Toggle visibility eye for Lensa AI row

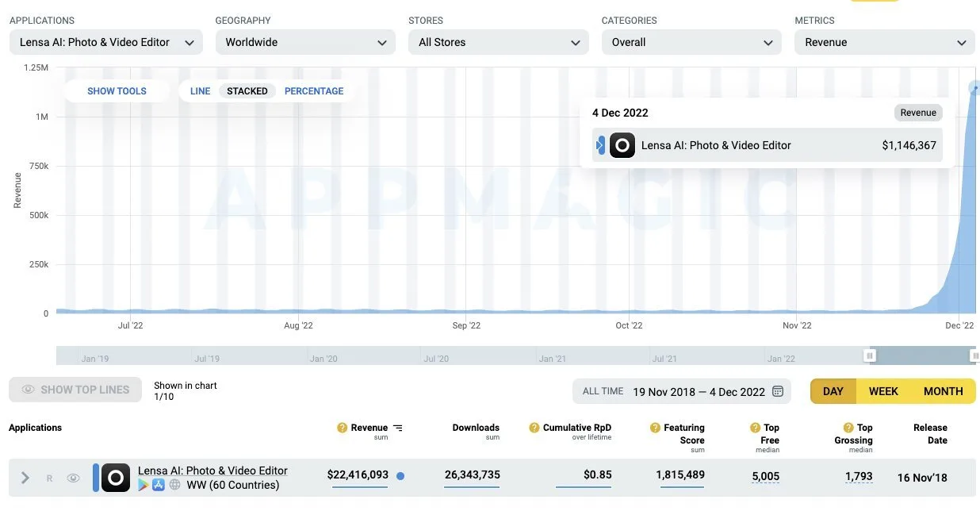pos(74,478)
